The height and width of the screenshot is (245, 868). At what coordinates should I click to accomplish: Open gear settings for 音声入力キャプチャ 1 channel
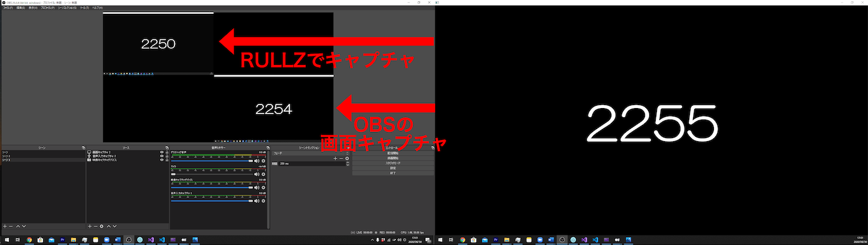pyautogui.click(x=263, y=201)
